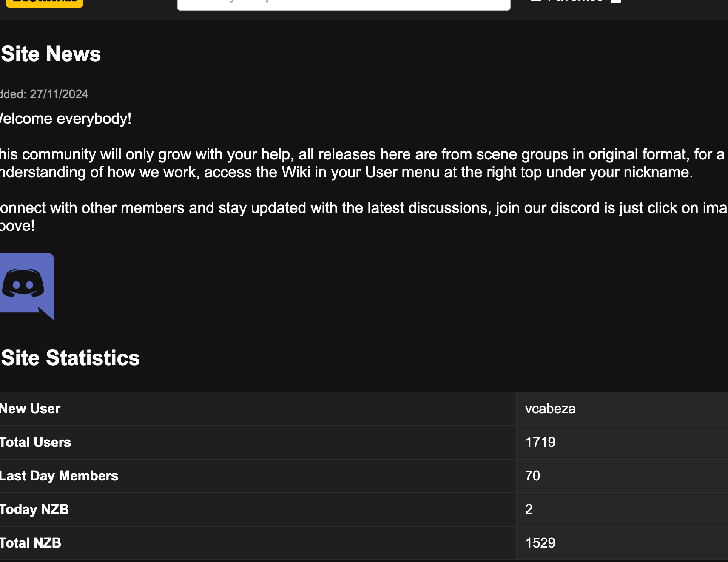Viewport: 728px width, 562px height.
Task: Click the Total NZB value 1529
Action: [x=540, y=543]
